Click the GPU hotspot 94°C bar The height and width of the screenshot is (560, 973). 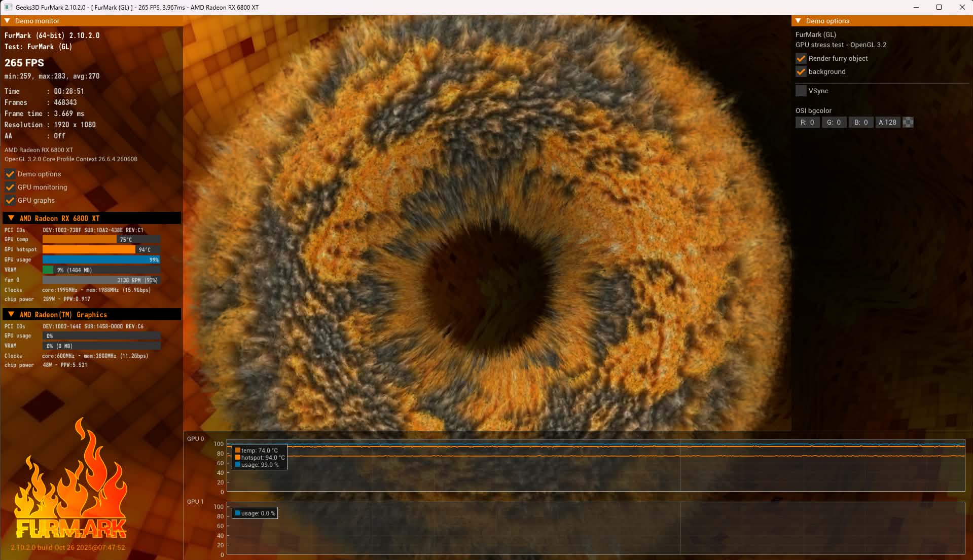(101, 249)
